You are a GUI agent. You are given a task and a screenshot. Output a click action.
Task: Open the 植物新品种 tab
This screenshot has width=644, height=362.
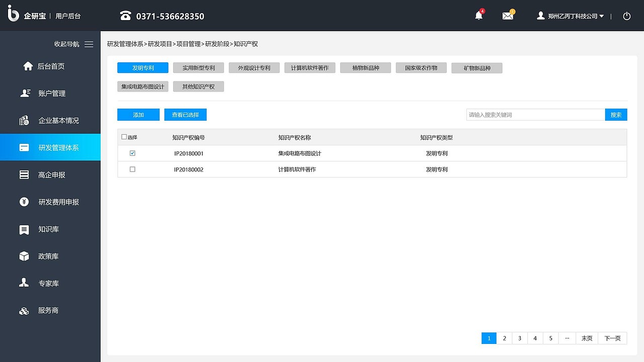(x=366, y=68)
